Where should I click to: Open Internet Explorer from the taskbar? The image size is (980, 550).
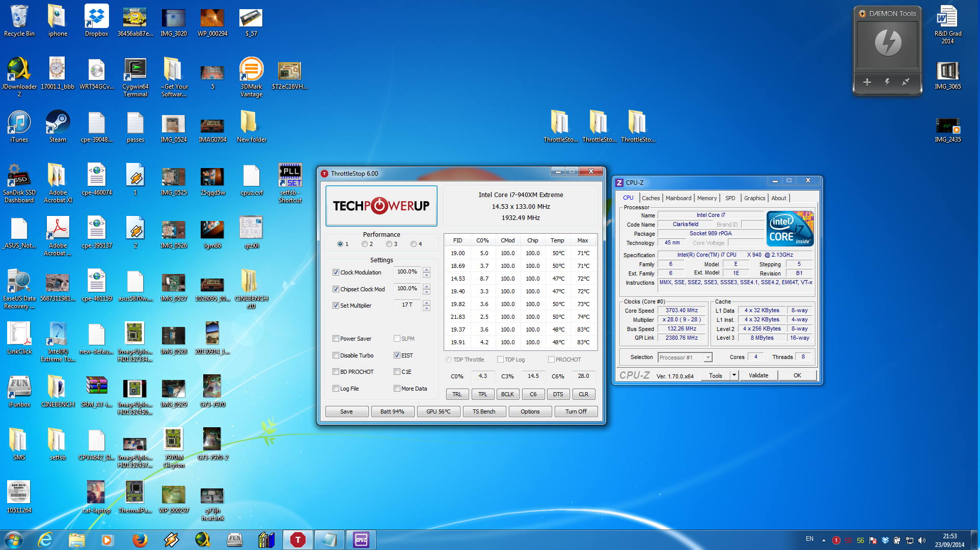pyautogui.click(x=45, y=540)
